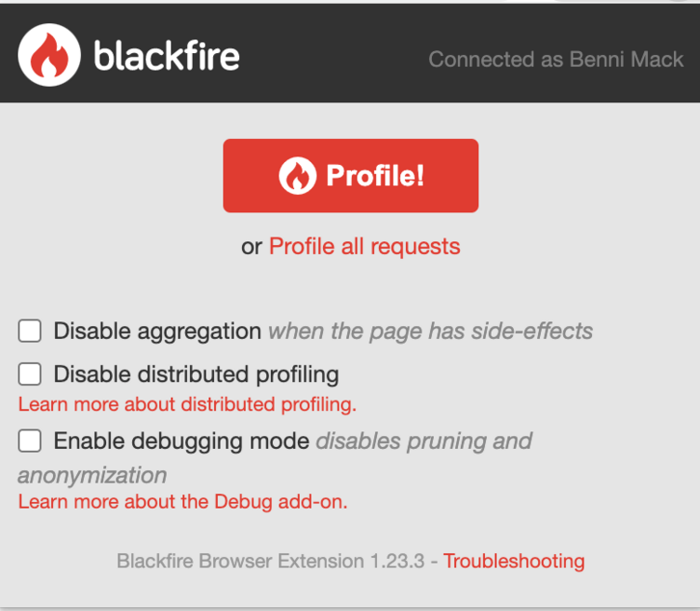The width and height of the screenshot is (700, 611).
Task: Start profiling with the red Profile! button
Action: [x=350, y=175]
